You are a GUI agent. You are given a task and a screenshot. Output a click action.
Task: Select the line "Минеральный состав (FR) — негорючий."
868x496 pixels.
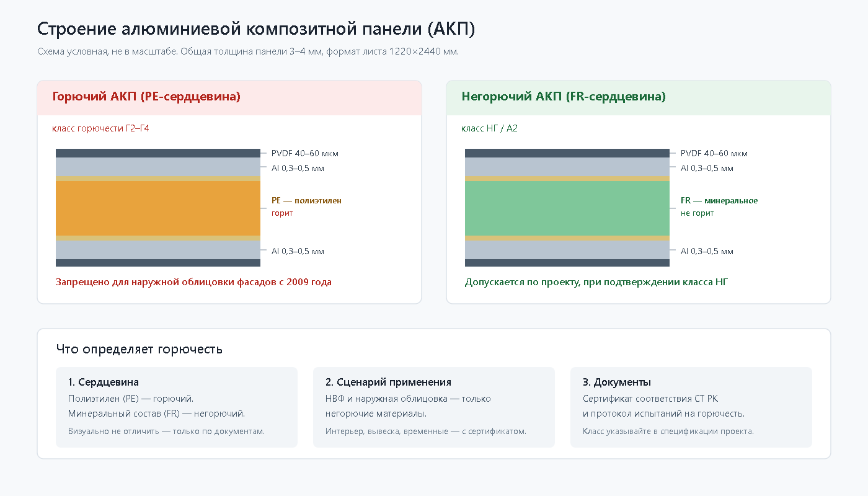point(156,414)
